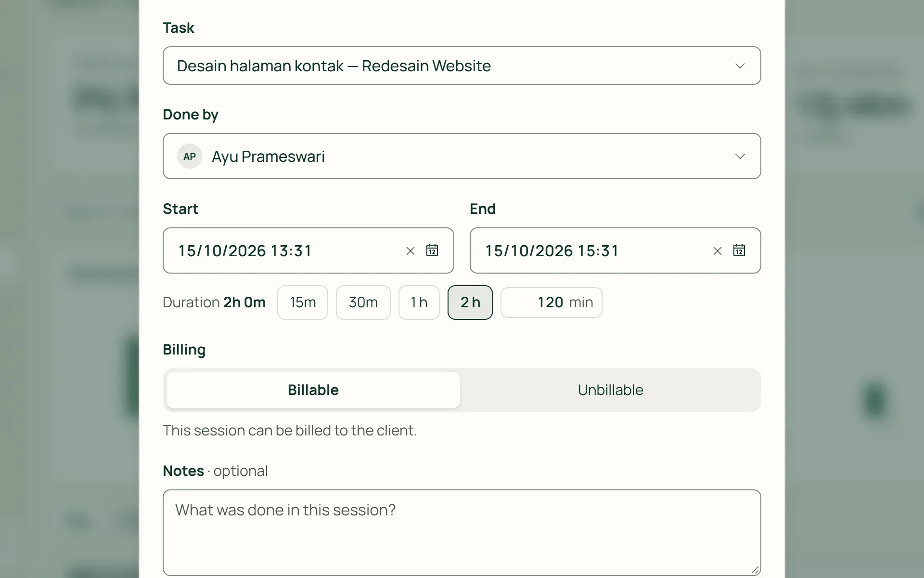
Task: Choose the 1 h duration preset
Action: coord(419,302)
